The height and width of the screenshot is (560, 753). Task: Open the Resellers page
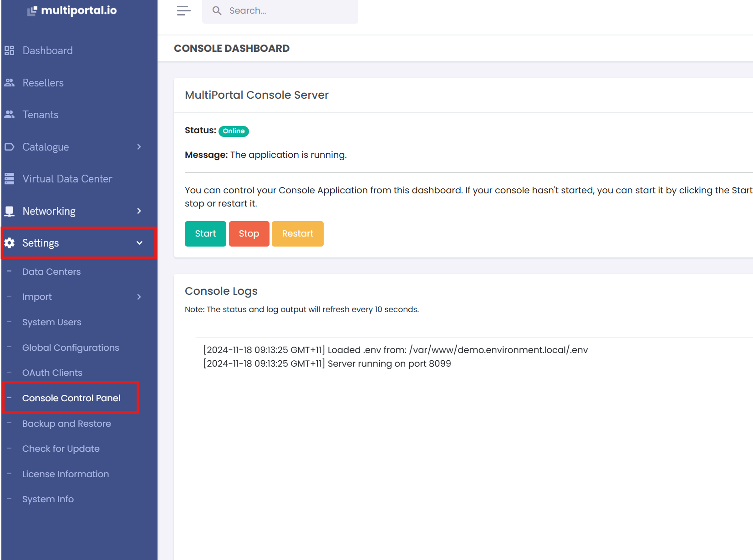[x=43, y=83]
